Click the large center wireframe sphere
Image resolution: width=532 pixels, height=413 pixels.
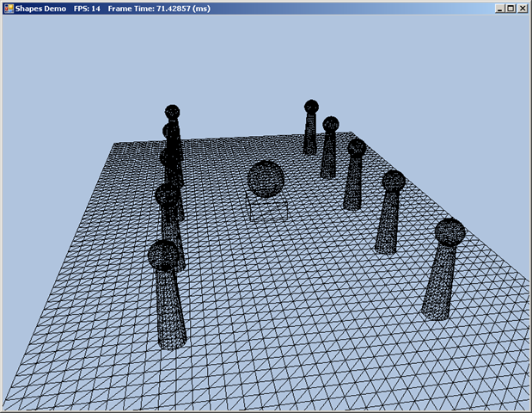tap(266, 179)
